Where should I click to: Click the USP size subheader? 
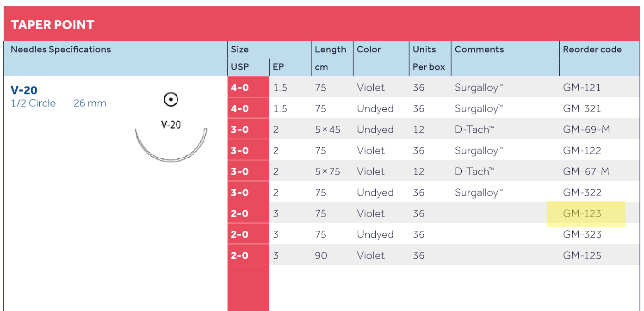click(x=240, y=67)
